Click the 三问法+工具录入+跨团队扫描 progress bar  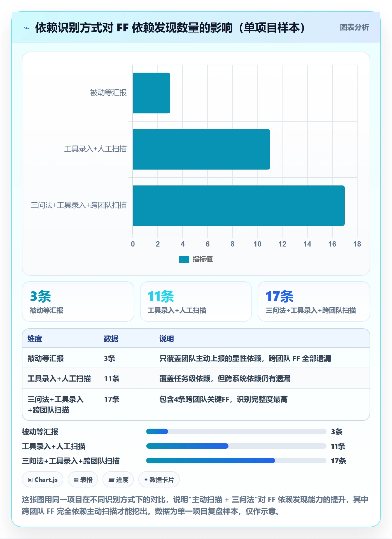[236, 461]
